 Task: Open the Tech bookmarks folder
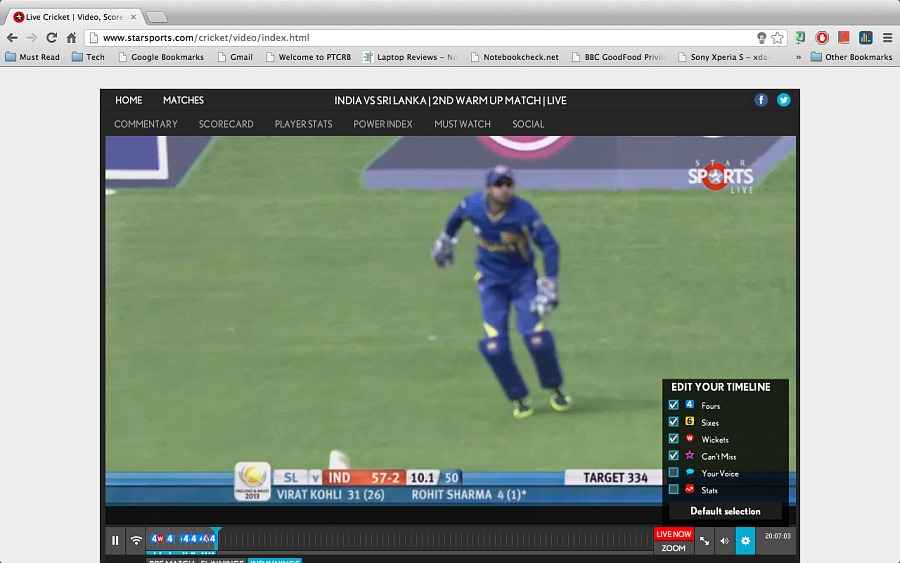pos(88,57)
